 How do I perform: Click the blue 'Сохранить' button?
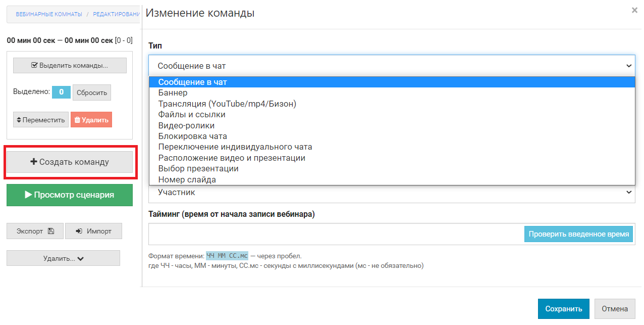[563, 309]
